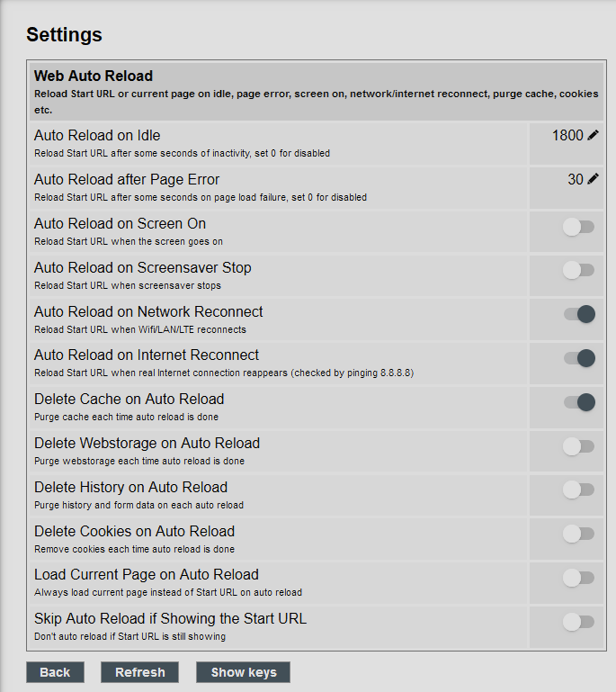Turn off Delete Cache on Auto Reload
Viewport: 616px width, 692px height.
point(579,402)
